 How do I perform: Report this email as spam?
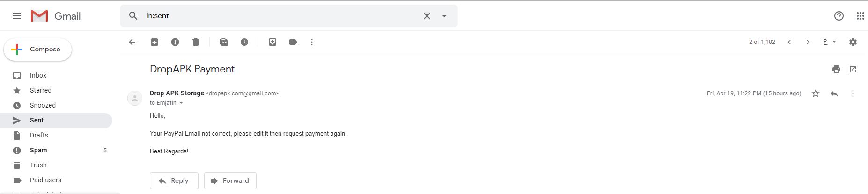click(175, 42)
